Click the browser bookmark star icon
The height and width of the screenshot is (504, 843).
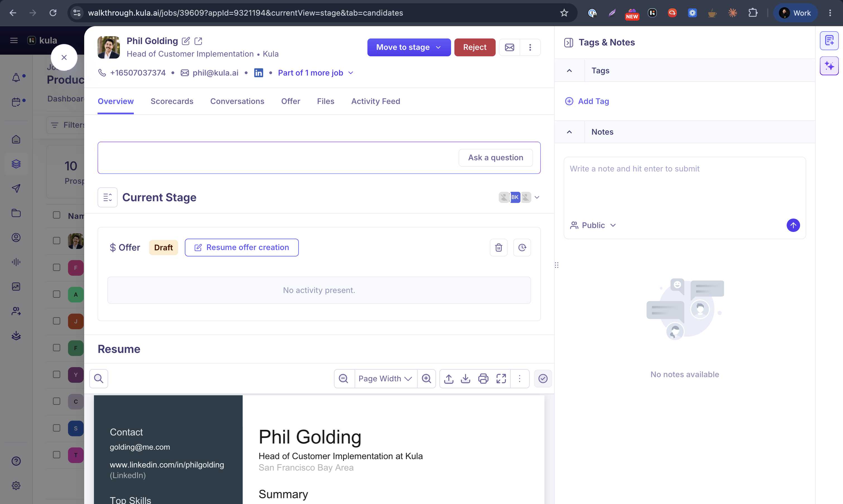tap(564, 13)
